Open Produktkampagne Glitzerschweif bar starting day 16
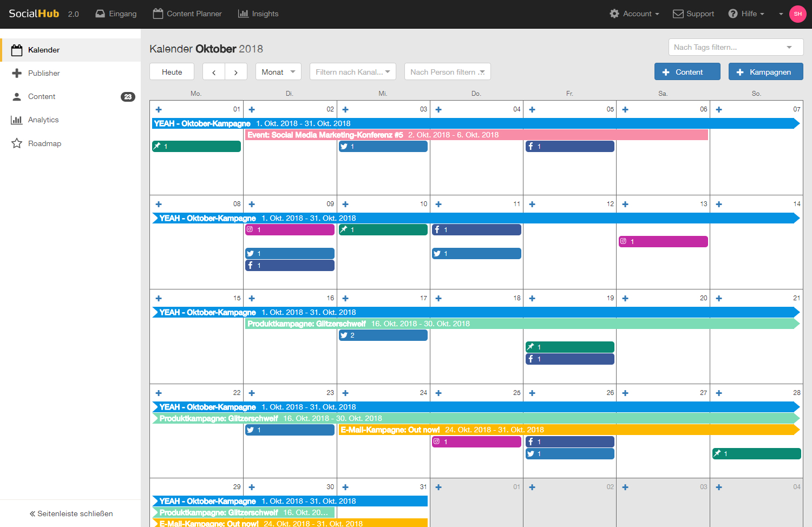Viewport: 812px width, 527px height. [x=523, y=324]
